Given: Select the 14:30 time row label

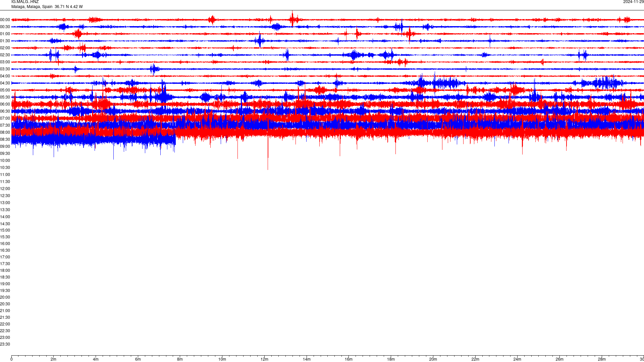Looking at the screenshot, I should 5,224.
